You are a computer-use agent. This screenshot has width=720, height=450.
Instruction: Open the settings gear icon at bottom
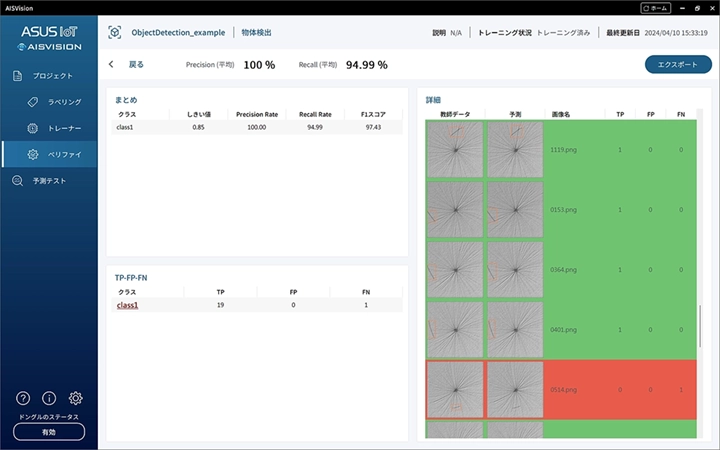(x=75, y=398)
